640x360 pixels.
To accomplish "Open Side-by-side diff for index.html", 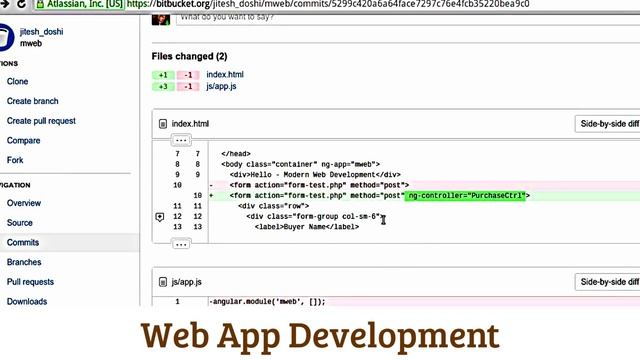I will [608, 124].
